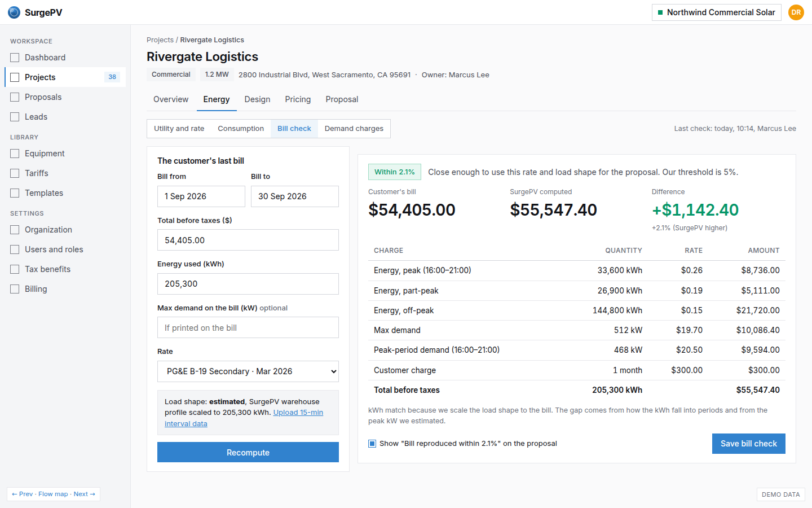
Task: Click the 'Within 2.1%' status badge
Action: pos(395,172)
